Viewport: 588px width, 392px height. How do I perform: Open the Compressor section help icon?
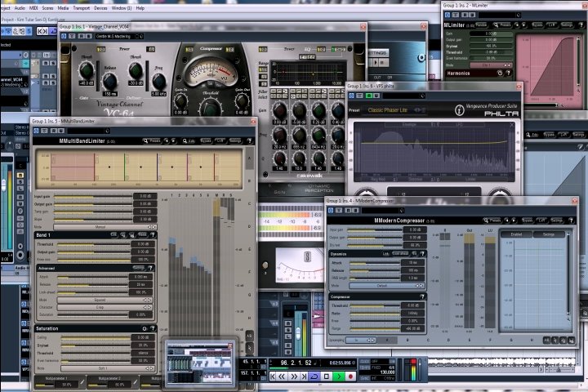[422, 296]
